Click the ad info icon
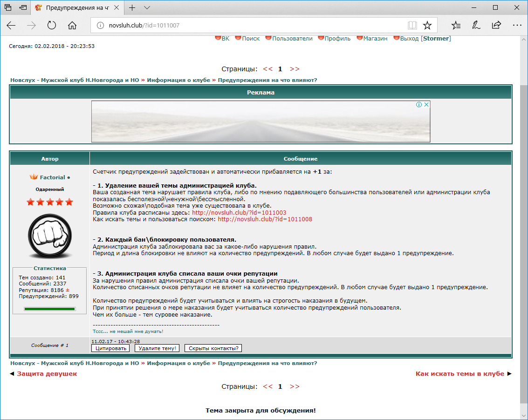Viewport: 528px width, 420px height. (x=419, y=105)
